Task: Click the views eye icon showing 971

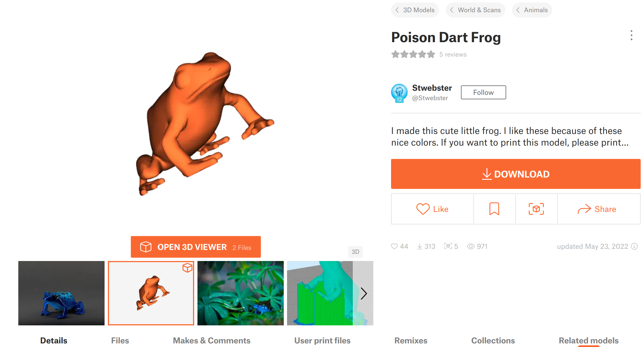Action: tap(471, 246)
